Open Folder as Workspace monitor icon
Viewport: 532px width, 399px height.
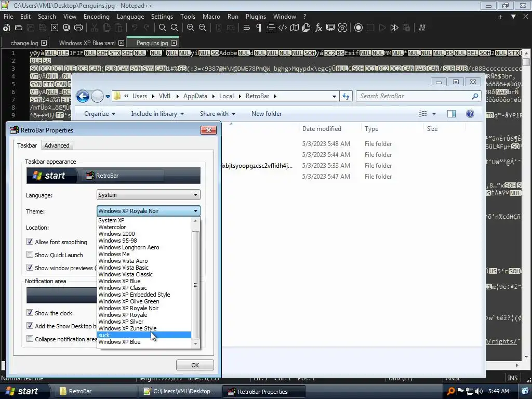[330, 28]
